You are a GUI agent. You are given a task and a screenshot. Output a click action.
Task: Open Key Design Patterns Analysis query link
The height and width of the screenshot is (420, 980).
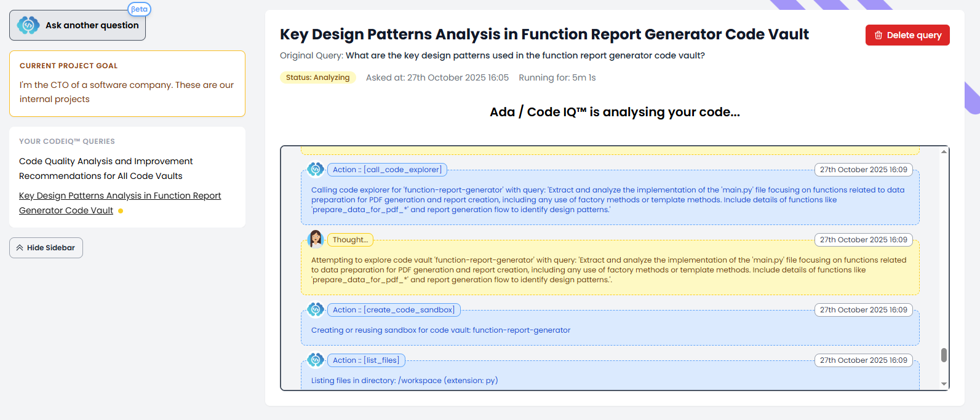[x=119, y=202]
